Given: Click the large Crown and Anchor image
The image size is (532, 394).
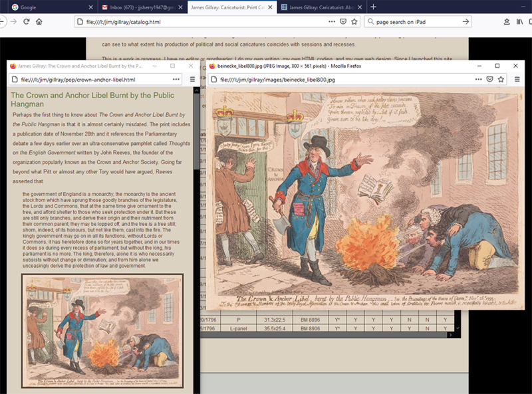Looking at the screenshot, I should (x=364, y=199).
